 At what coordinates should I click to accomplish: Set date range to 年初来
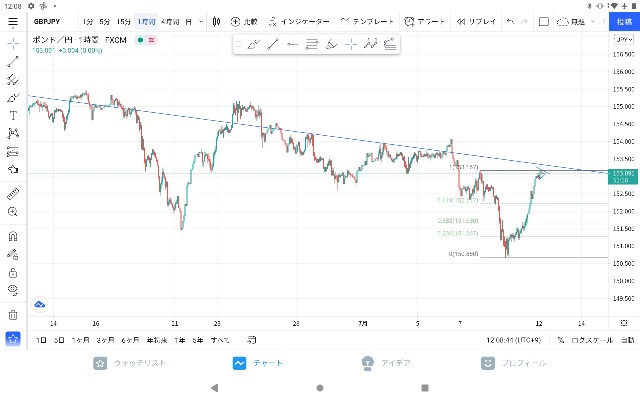(157, 340)
